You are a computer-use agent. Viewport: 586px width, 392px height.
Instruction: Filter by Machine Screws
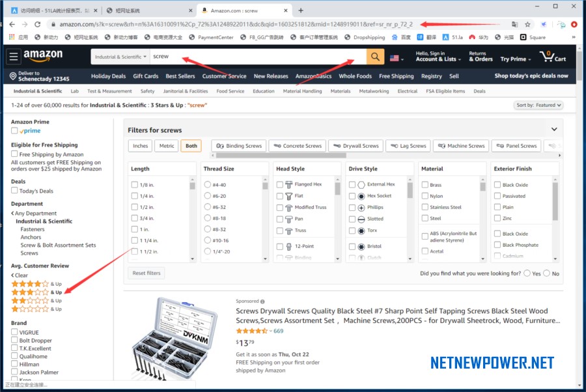click(x=461, y=146)
